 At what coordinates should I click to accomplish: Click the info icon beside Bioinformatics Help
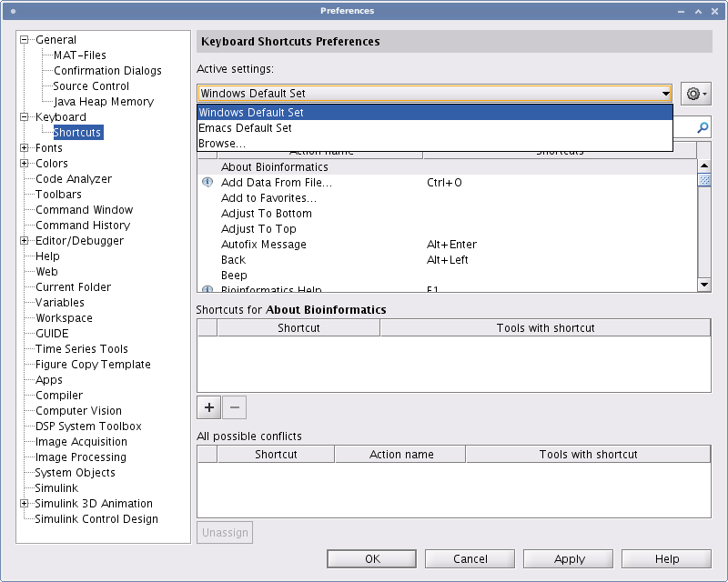(x=207, y=286)
